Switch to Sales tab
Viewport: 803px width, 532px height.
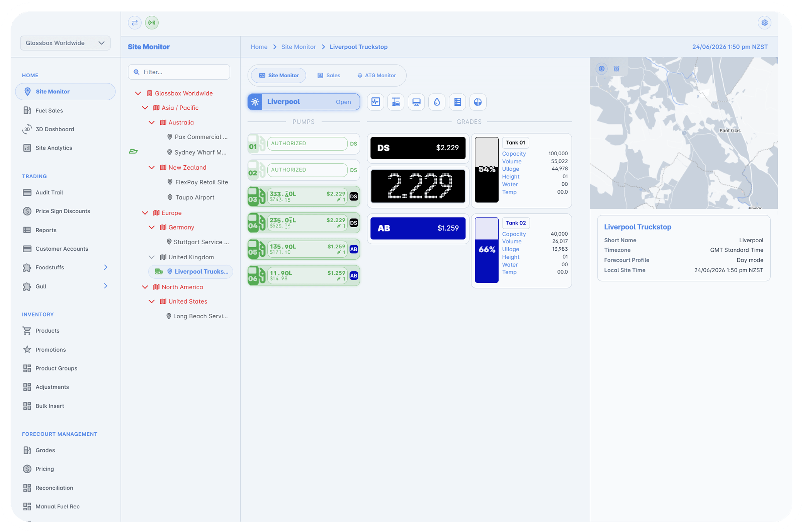coord(329,75)
